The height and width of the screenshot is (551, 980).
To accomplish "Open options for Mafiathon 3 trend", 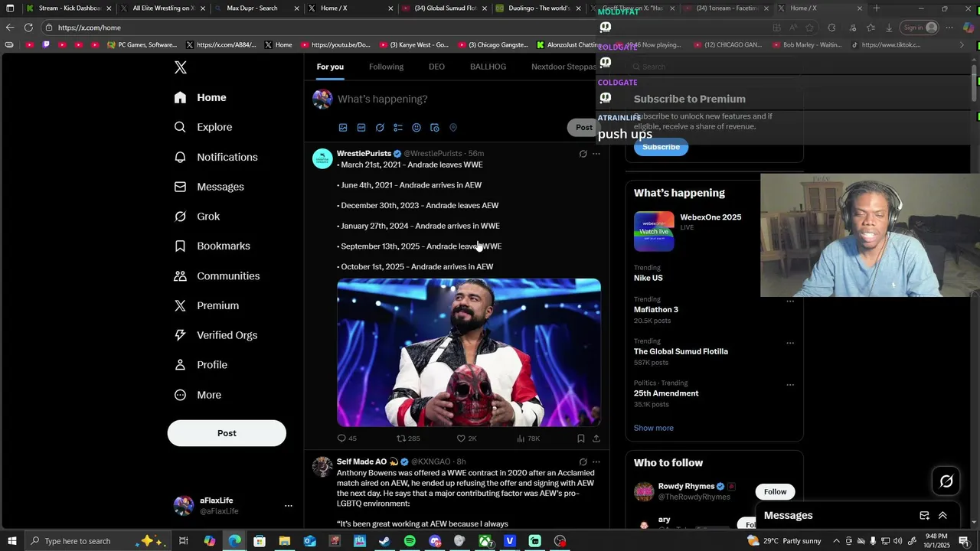I will tap(790, 302).
